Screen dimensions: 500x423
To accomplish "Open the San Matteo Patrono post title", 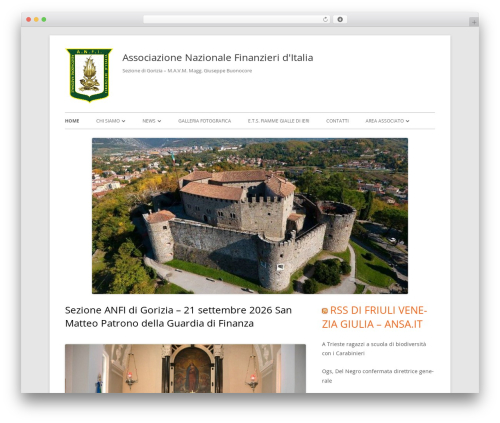I will (178, 317).
